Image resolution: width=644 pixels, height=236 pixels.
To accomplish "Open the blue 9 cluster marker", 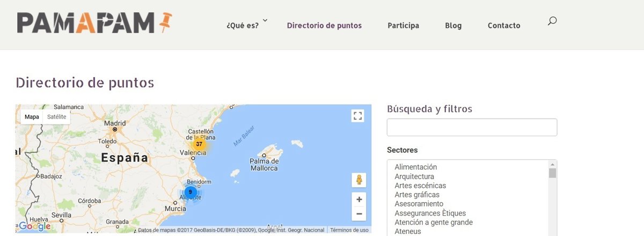I will [190, 192].
